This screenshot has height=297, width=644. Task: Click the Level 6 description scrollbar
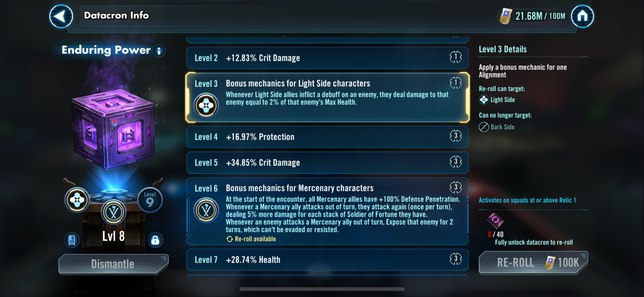coord(468,214)
